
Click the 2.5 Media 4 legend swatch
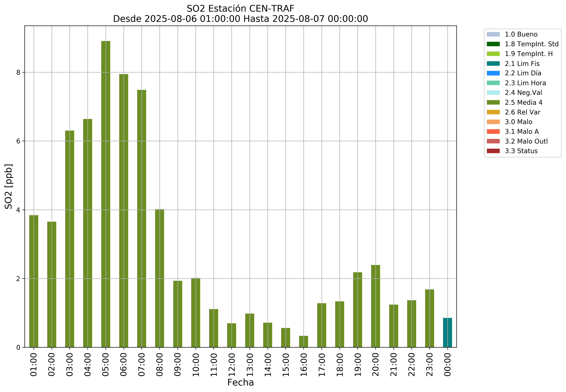tap(493, 102)
